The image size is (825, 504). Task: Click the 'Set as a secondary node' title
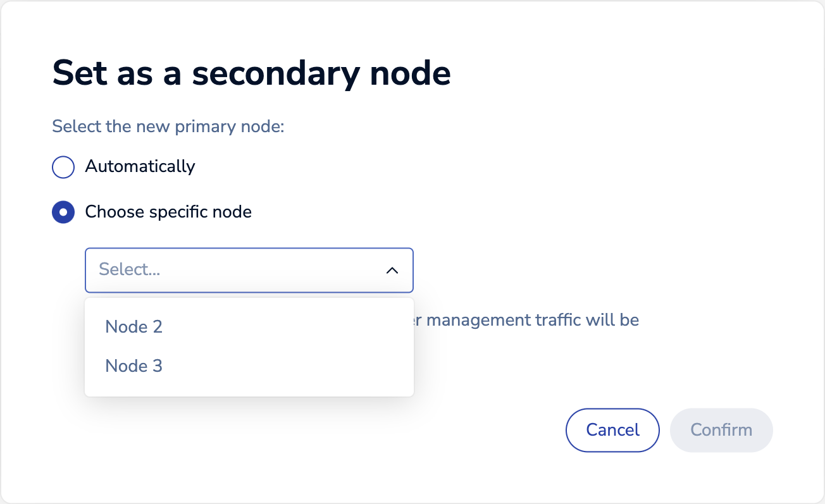[251, 73]
